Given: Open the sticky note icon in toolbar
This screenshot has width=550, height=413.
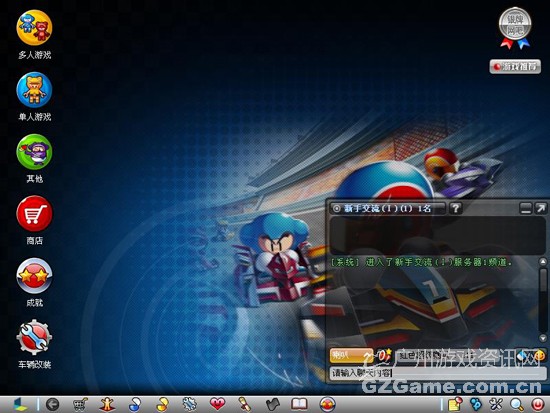Looking at the screenshot, I should point(455,405).
